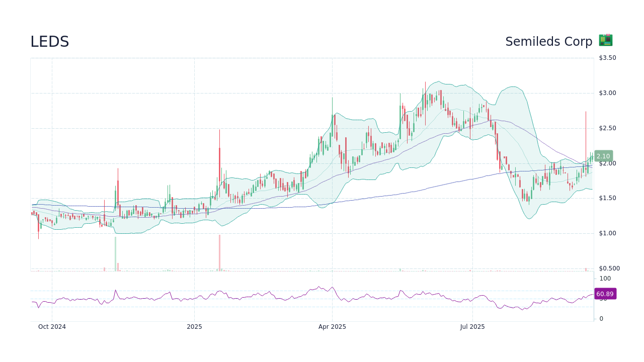Select the Jul 2025 axis label
644x362 pixels.
tap(472, 327)
